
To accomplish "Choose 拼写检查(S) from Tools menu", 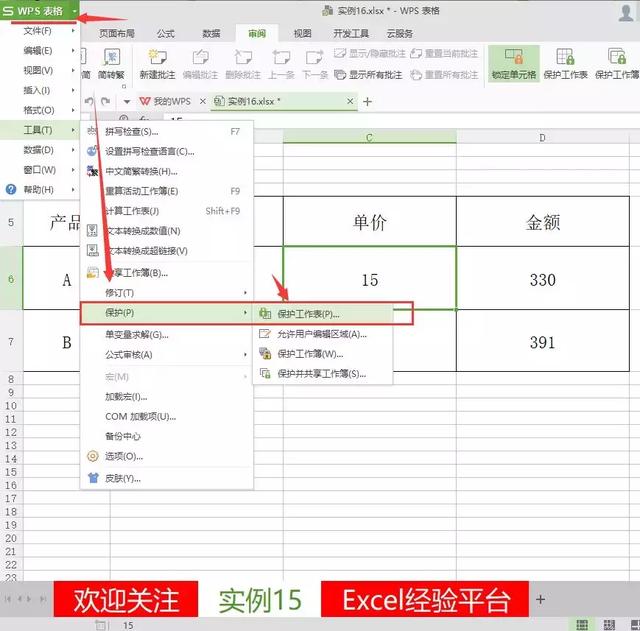I will (x=167, y=131).
